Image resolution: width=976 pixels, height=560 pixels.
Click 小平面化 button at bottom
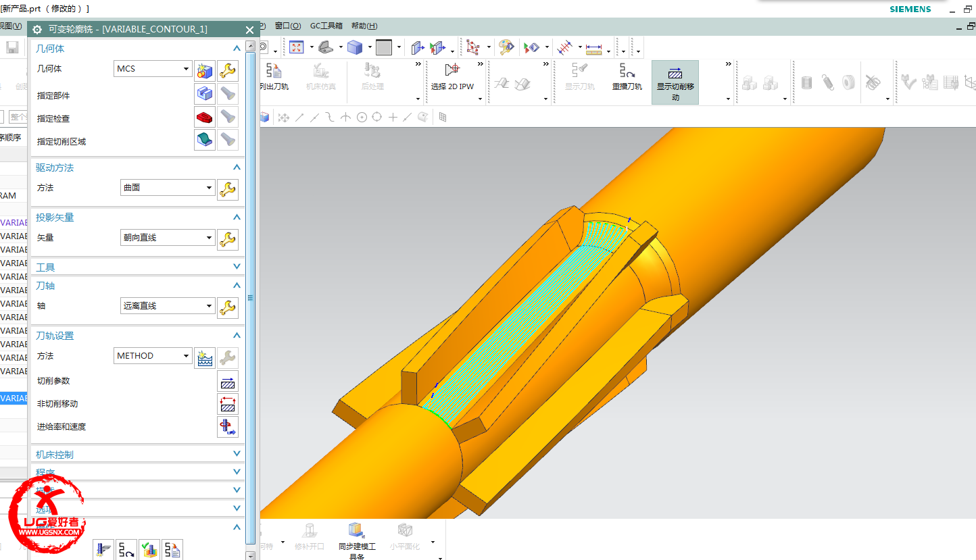(x=405, y=536)
